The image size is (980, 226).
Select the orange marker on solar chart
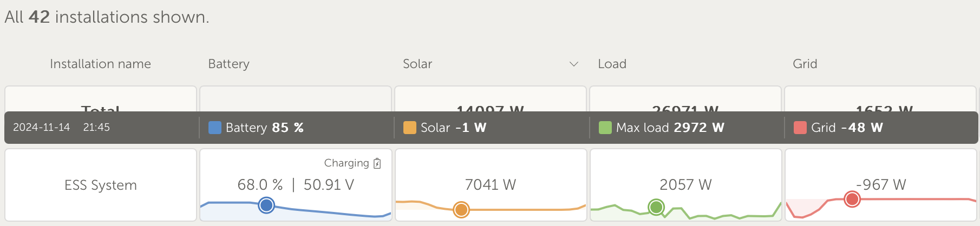point(461,209)
